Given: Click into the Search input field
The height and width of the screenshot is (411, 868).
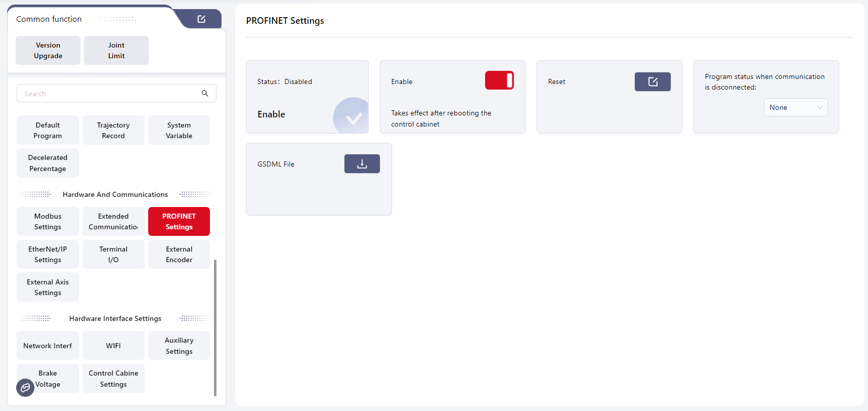Looking at the screenshot, I should tap(109, 94).
